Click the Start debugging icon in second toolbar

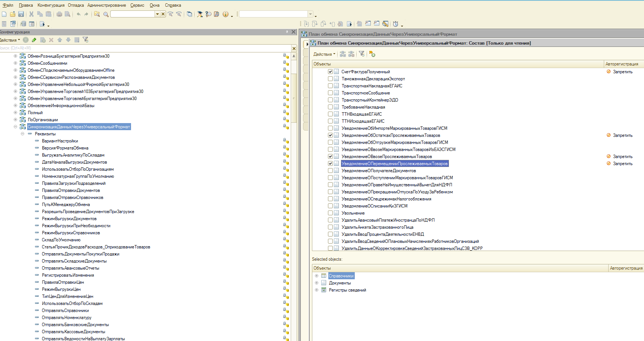click(x=42, y=24)
